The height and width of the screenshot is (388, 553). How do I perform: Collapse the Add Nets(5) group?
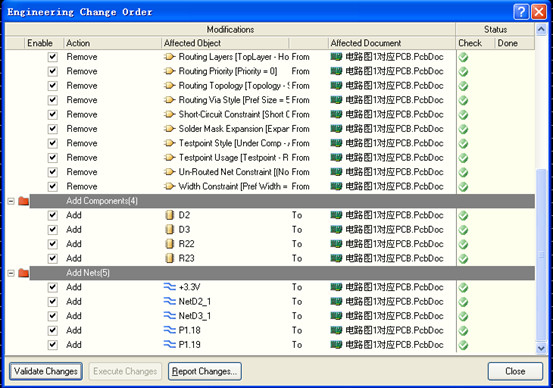pos(11,273)
